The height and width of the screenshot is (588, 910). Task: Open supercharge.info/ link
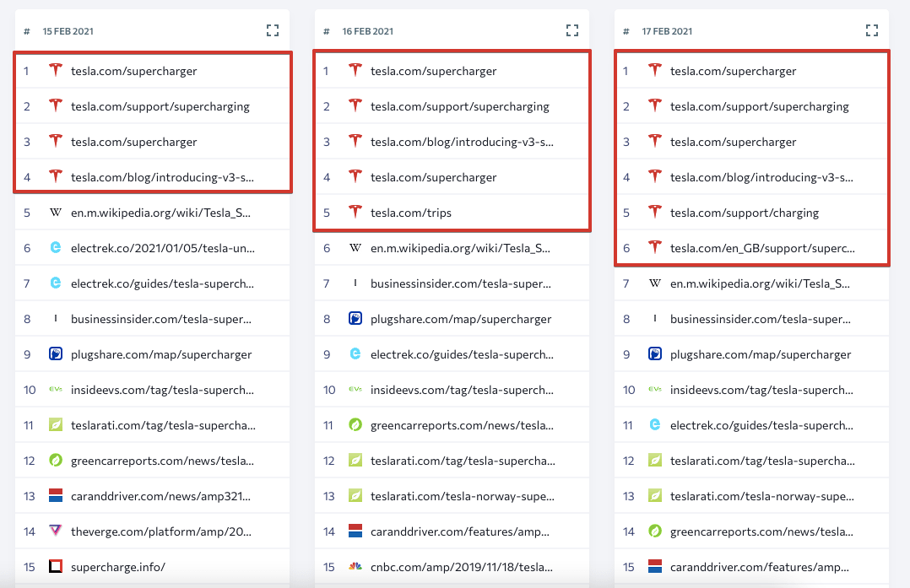click(118, 567)
